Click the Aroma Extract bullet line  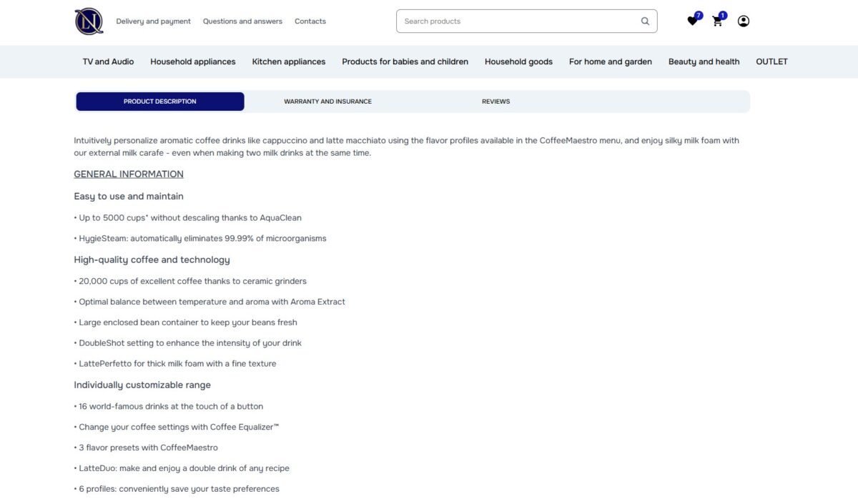[x=209, y=302]
